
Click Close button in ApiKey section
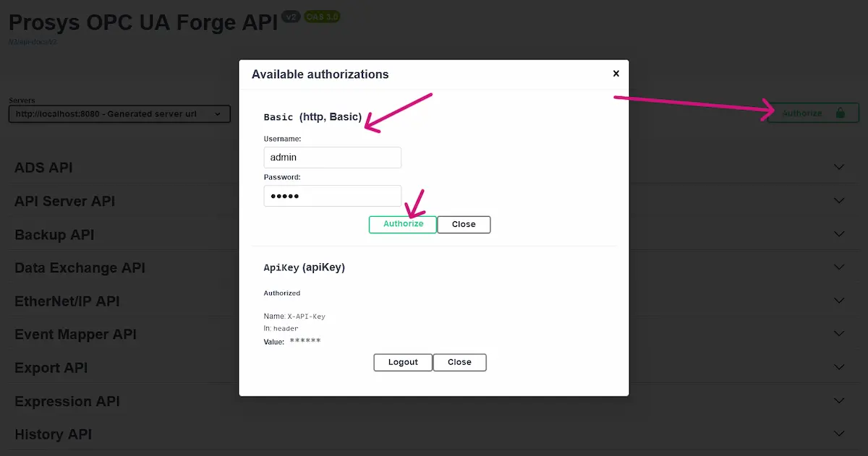459,362
